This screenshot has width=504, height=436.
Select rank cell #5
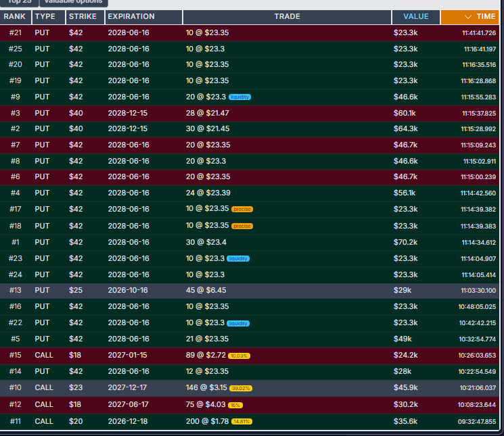coord(16,339)
